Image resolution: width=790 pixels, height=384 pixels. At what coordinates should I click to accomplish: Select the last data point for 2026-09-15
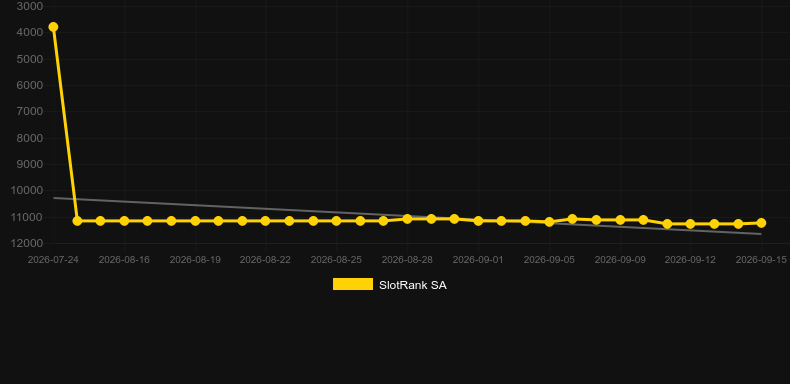tap(761, 223)
